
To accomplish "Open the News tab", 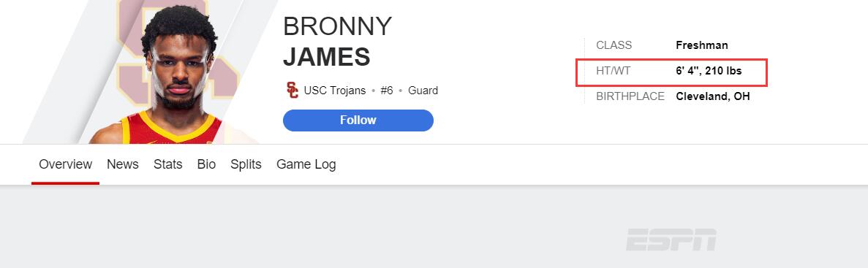I will coord(123,164).
